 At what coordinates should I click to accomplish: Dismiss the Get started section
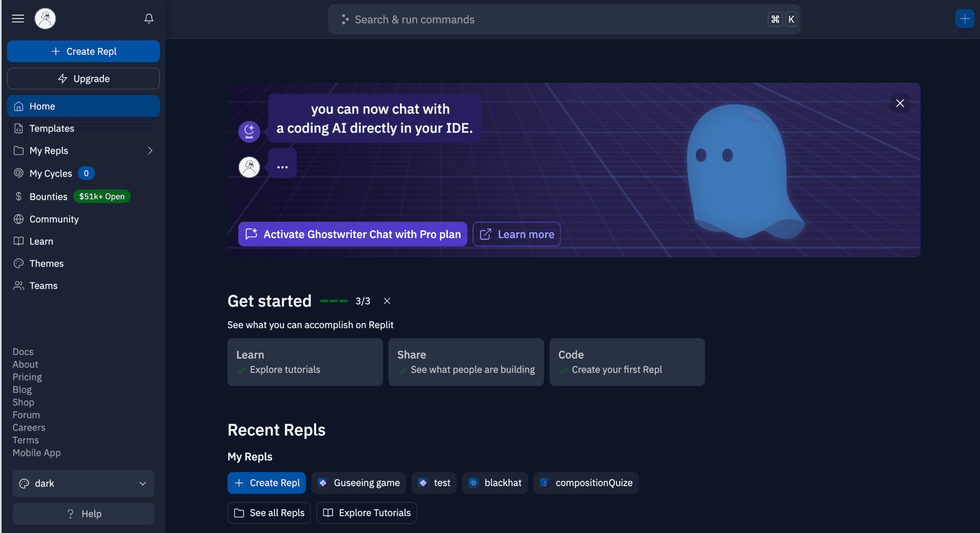[x=387, y=301]
